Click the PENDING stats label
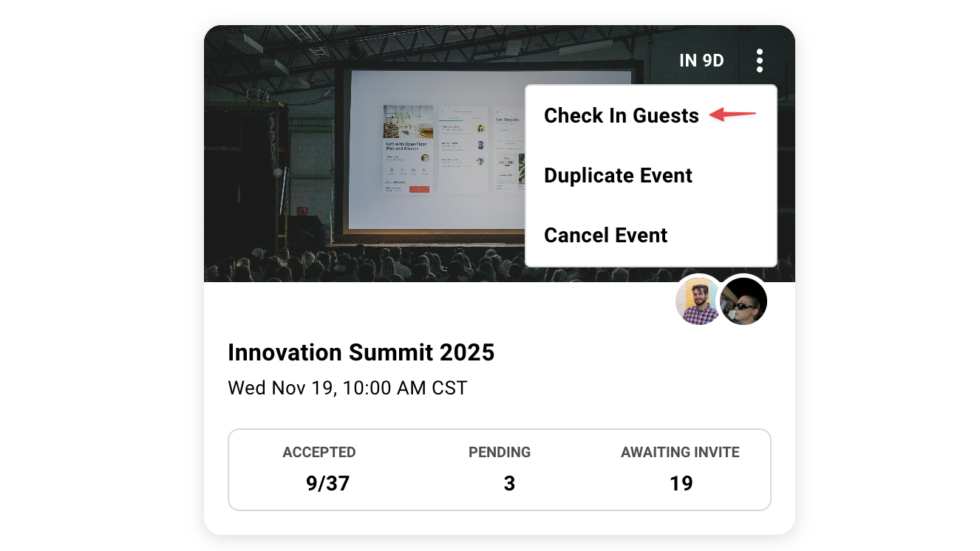 500,452
